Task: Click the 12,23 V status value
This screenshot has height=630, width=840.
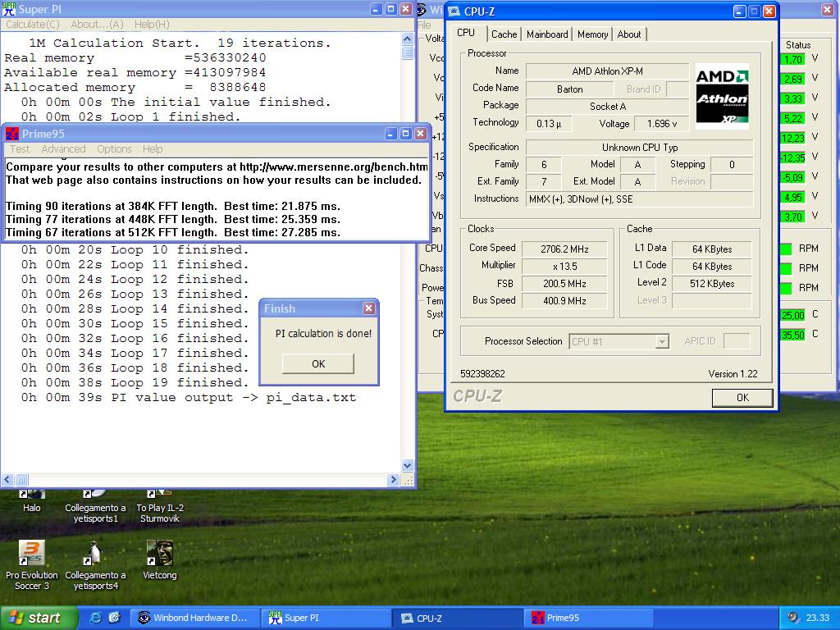Action: 793,138
